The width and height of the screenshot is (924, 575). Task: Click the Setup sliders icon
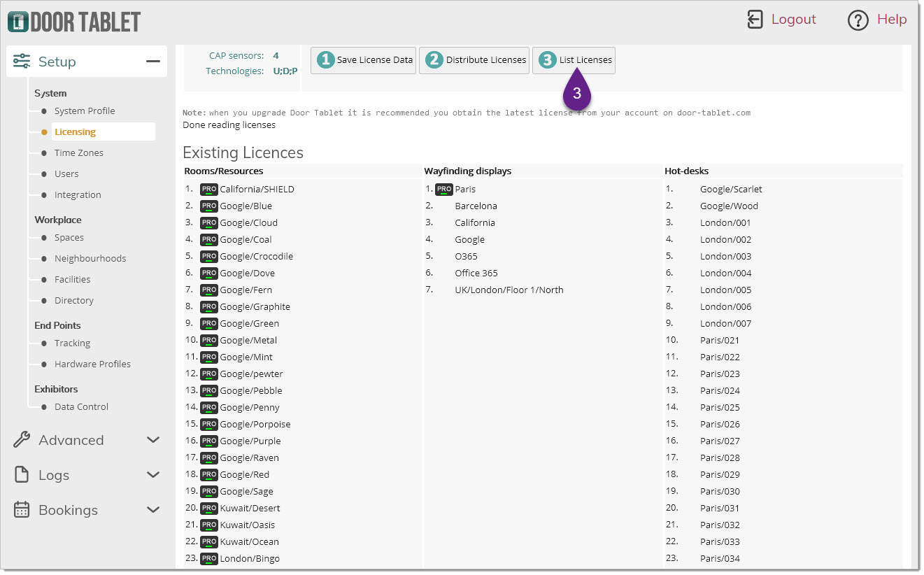[22, 62]
